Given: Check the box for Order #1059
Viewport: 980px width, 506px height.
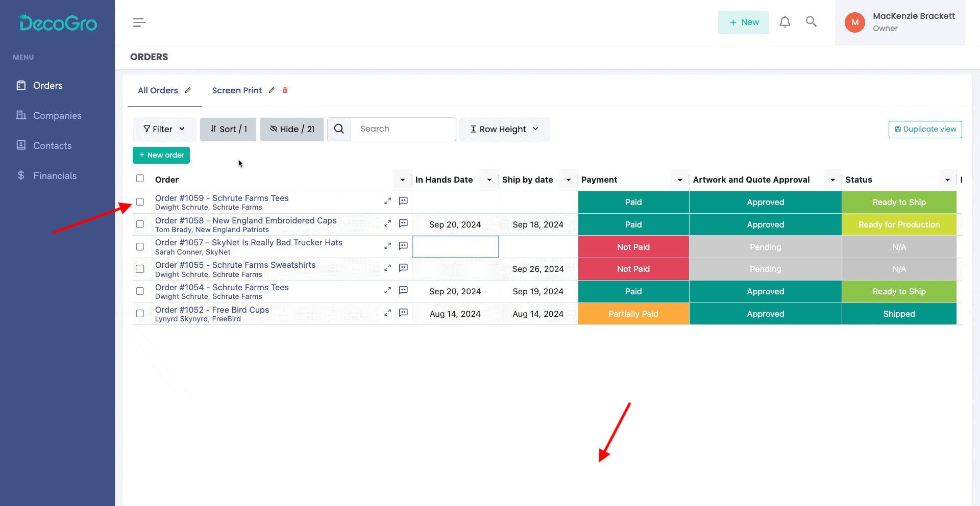Looking at the screenshot, I should pyautogui.click(x=140, y=202).
